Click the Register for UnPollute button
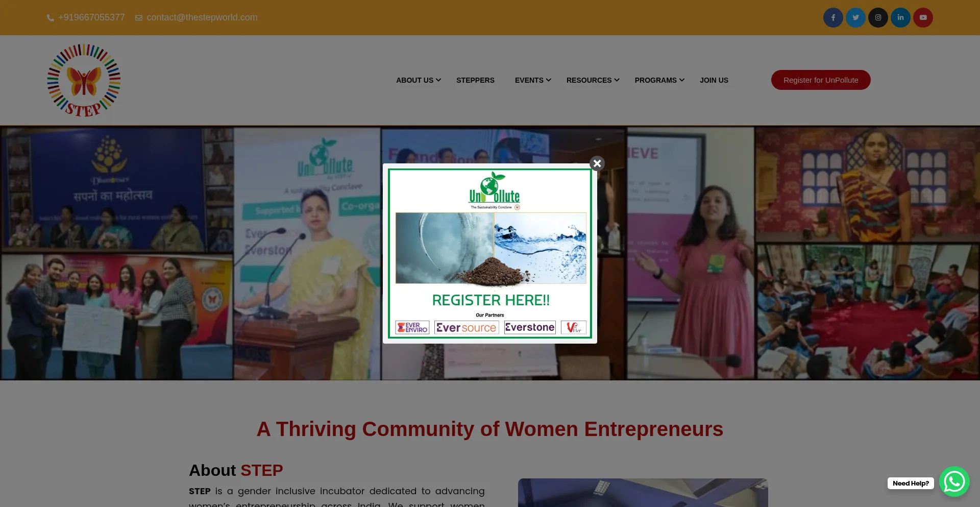Image resolution: width=980 pixels, height=507 pixels. click(821, 80)
